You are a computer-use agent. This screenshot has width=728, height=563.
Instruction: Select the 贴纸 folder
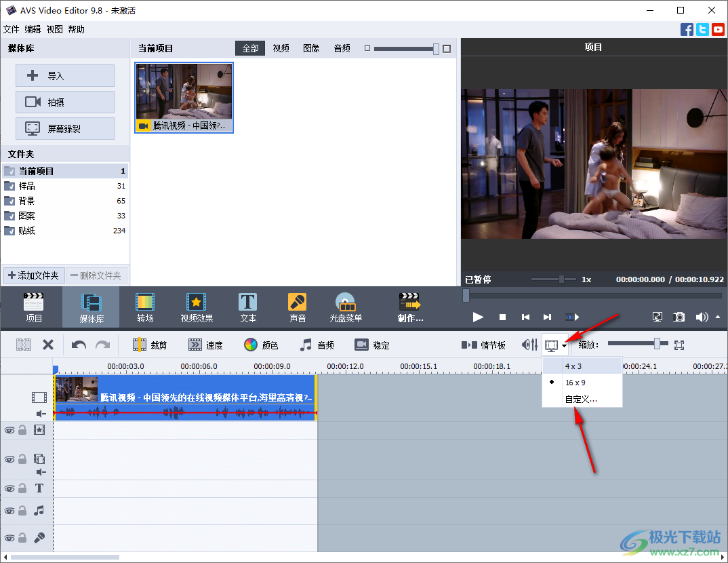point(65,231)
